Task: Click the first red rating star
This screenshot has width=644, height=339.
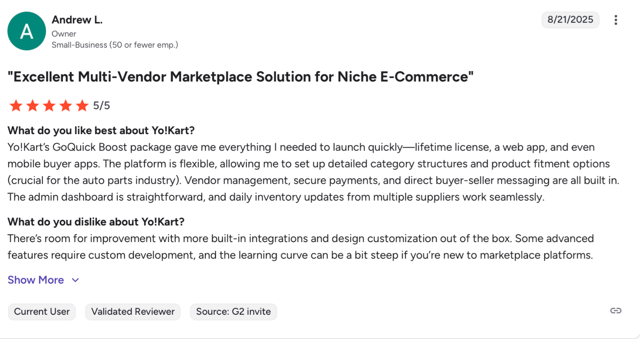Action: 16,105
